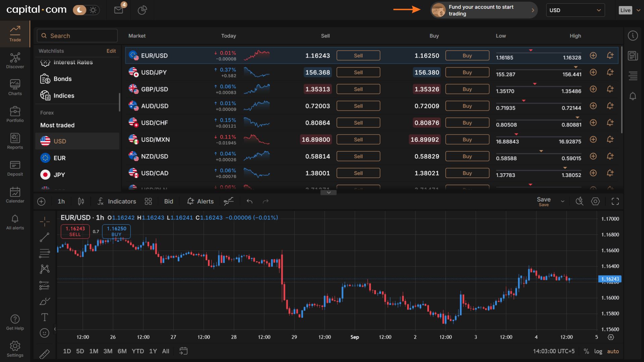The image size is (644, 362).
Task: Set a price alert for USD/MXN
Action: point(610,139)
